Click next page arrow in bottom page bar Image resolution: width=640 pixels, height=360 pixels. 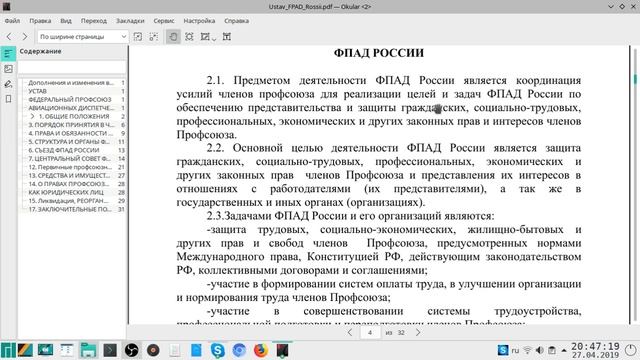pyautogui.click(x=418, y=333)
